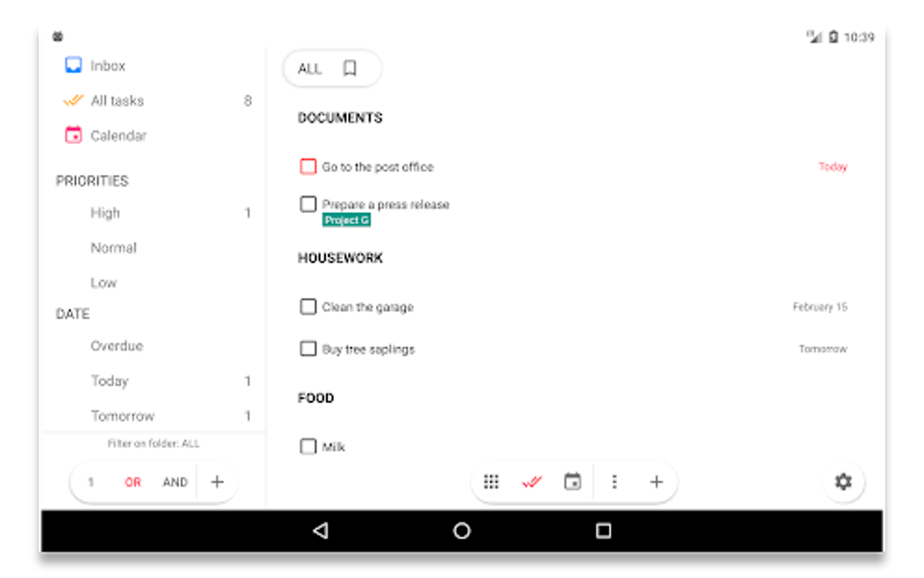Open calendar view icon in bottom toolbar
Screen dimensions: 924x578
pos(573,481)
